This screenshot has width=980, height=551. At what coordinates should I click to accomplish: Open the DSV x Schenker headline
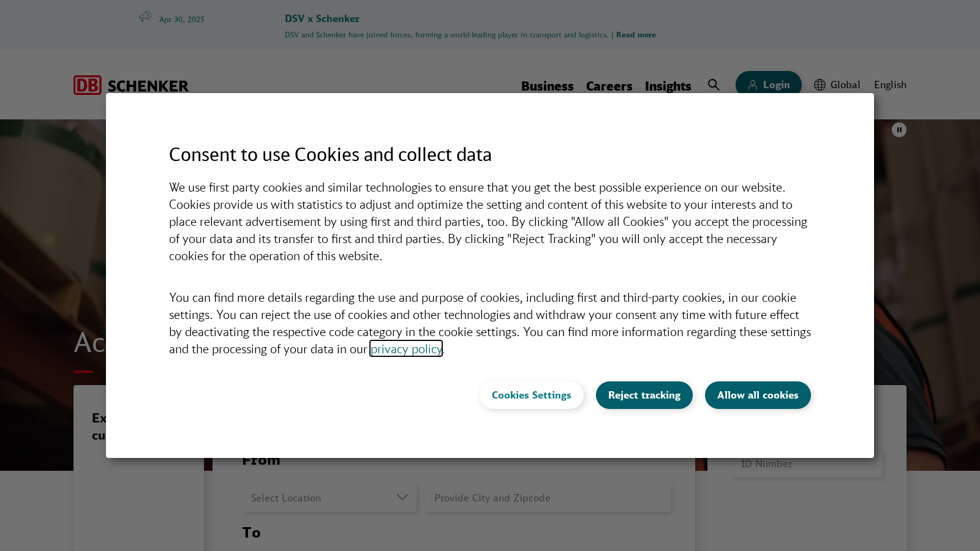(322, 19)
